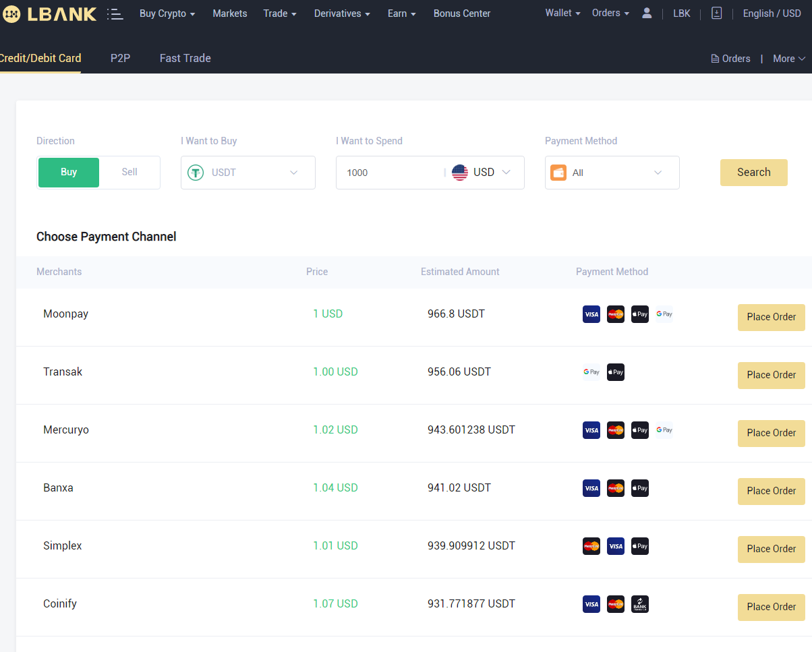The image size is (812, 652).
Task: Click the Visa icon in Banxa row
Action: (x=591, y=488)
